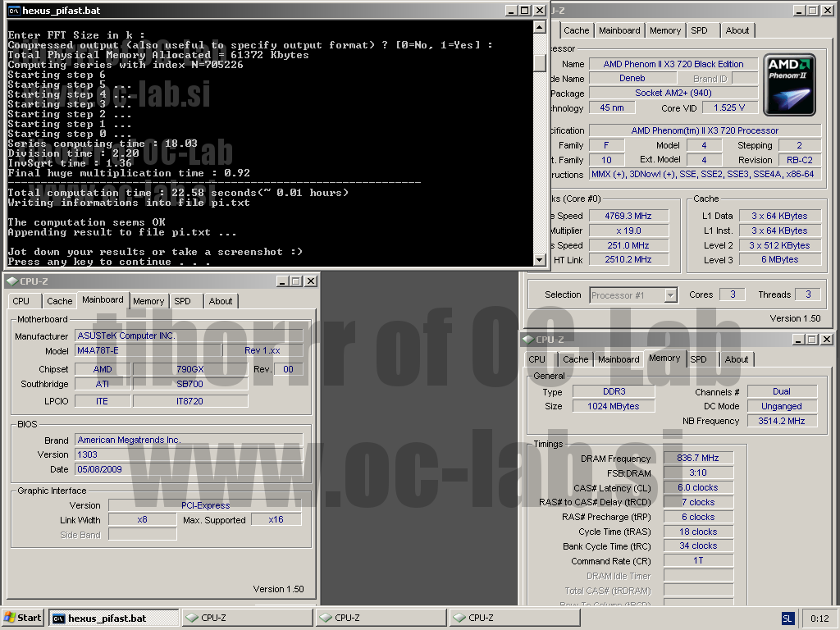Click the chipset value 790GX

190,369
